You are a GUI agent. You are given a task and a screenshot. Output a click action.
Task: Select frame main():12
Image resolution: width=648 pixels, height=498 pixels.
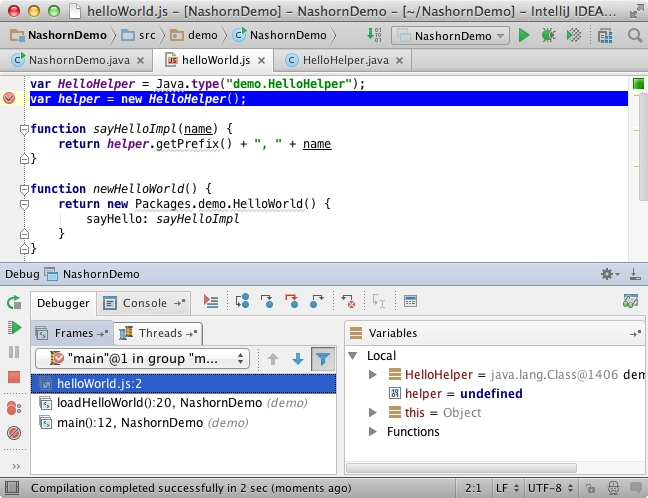(183, 423)
